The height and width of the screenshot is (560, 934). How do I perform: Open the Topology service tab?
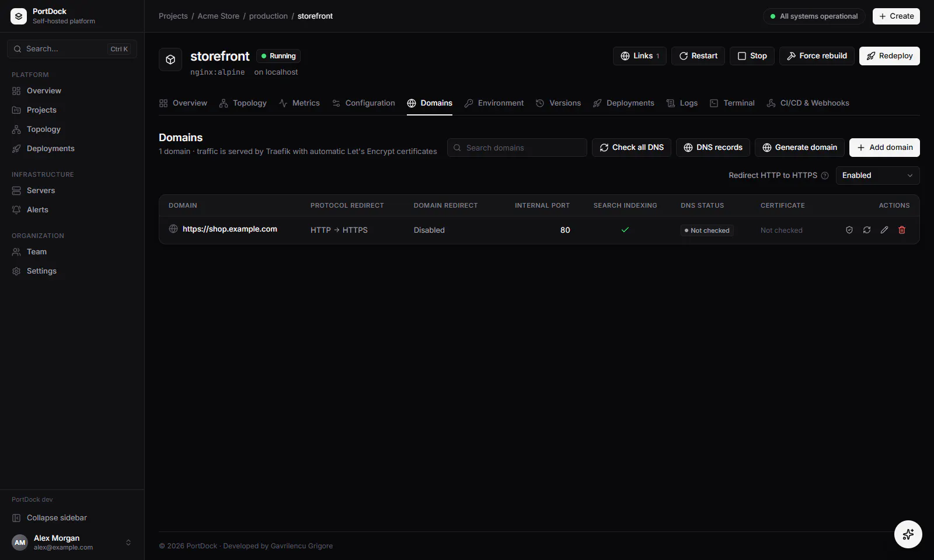coord(243,103)
